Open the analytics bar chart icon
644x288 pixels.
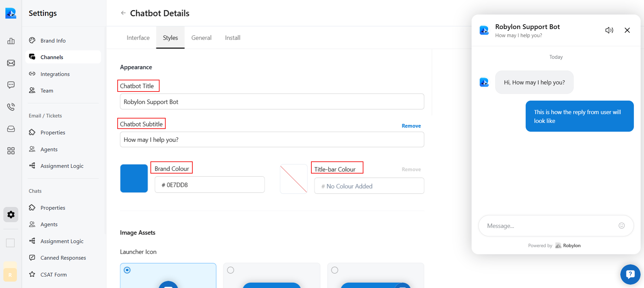click(11, 41)
